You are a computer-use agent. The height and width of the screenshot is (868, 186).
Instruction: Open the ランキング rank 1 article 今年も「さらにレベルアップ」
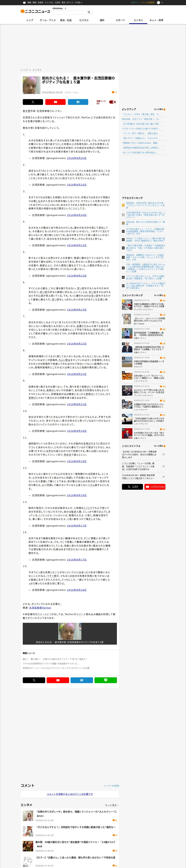[145, 205]
